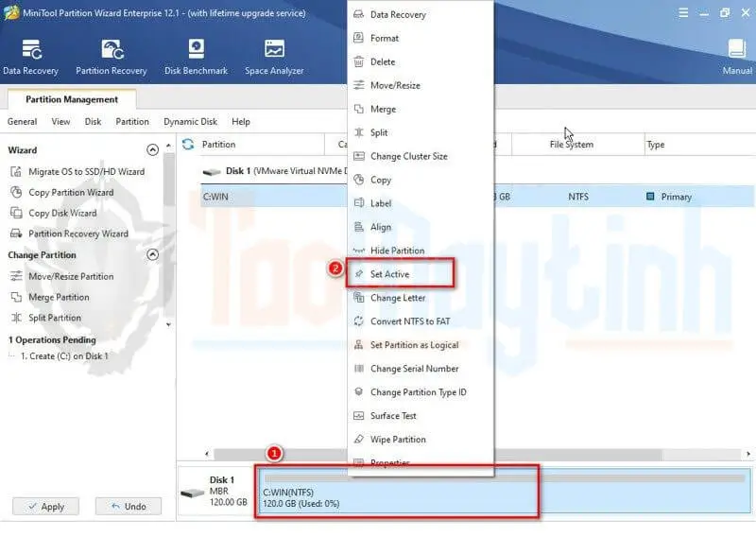Switch to the Partition Management tab
The height and width of the screenshot is (537, 756).
(x=72, y=99)
